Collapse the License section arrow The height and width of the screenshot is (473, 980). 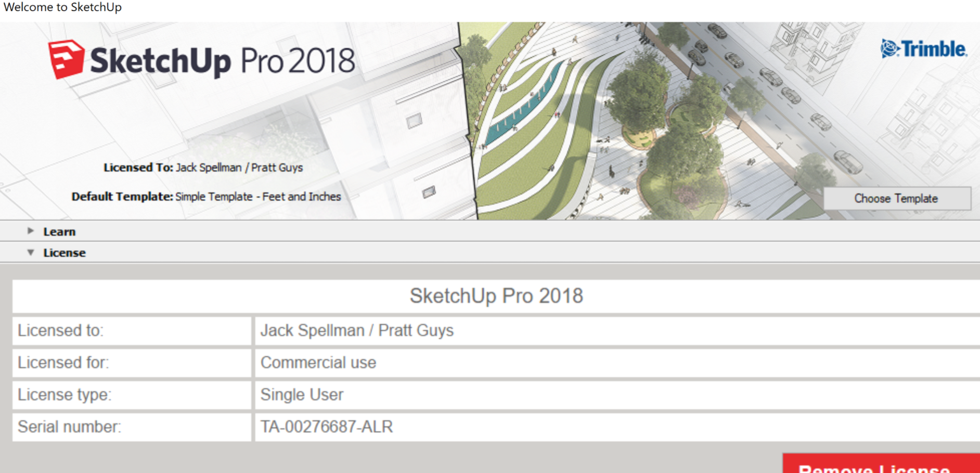click(x=31, y=252)
